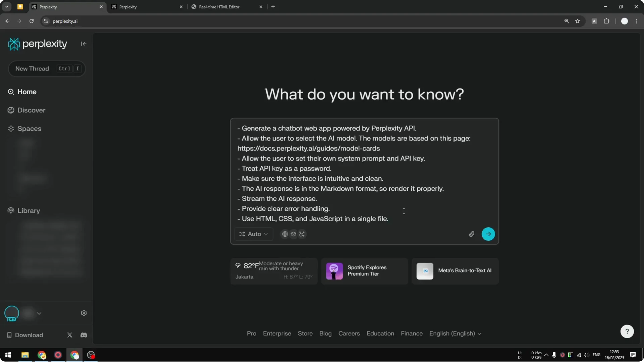Open the Auto model selector dropdown
Viewport: 644px width, 362px height.
[x=254, y=234]
